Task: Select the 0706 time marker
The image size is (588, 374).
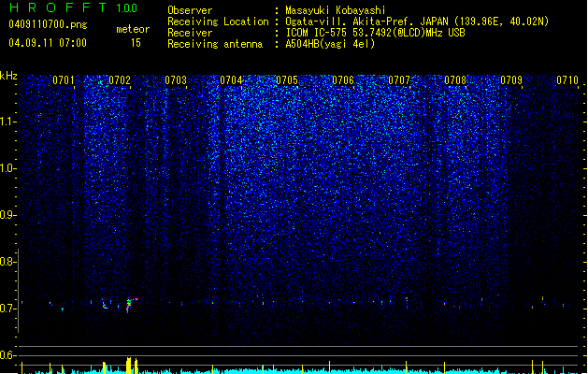Action: (343, 80)
